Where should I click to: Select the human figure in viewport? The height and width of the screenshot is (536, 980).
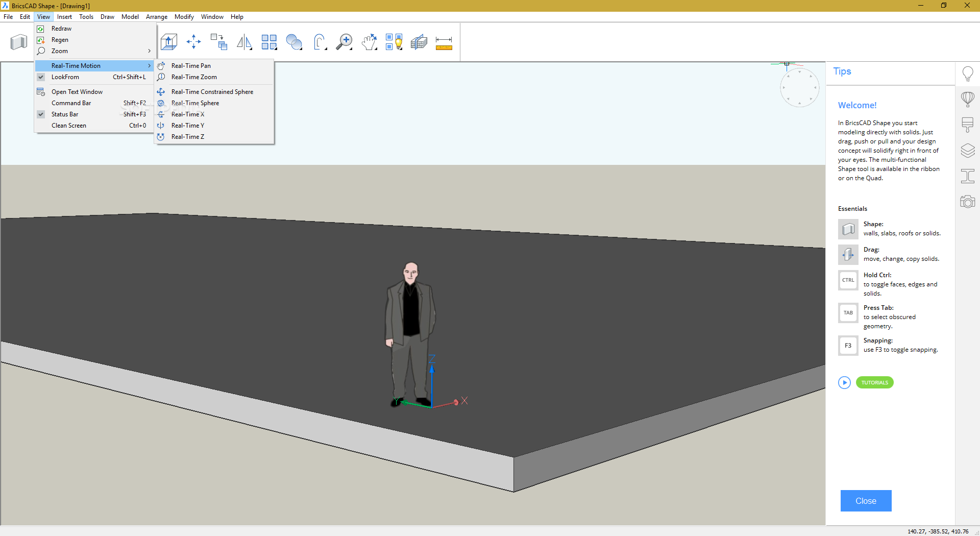[410, 334]
